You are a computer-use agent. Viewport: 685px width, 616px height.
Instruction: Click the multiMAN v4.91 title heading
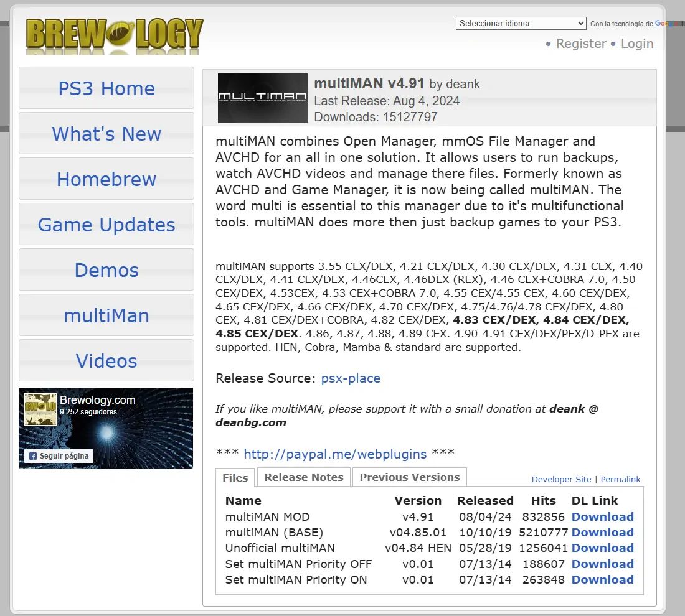tap(369, 83)
